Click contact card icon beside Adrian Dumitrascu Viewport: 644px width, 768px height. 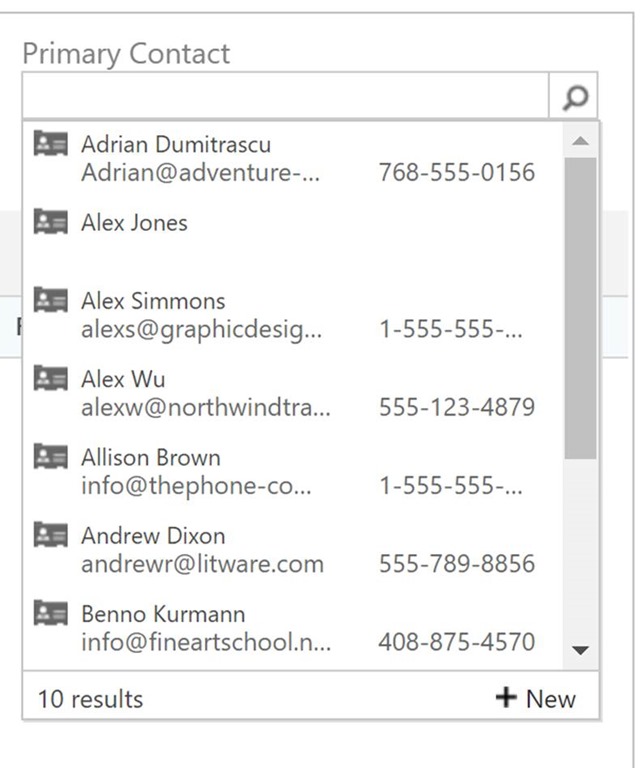point(50,143)
